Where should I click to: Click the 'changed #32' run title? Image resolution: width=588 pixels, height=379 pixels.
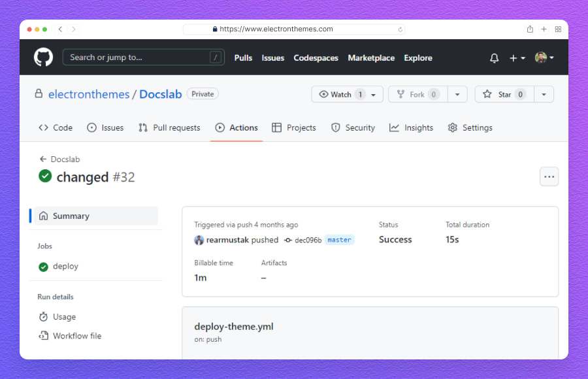coord(95,177)
